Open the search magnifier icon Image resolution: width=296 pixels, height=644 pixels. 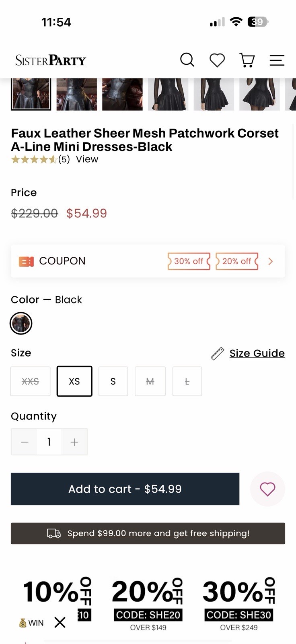(x=187, y=60)
